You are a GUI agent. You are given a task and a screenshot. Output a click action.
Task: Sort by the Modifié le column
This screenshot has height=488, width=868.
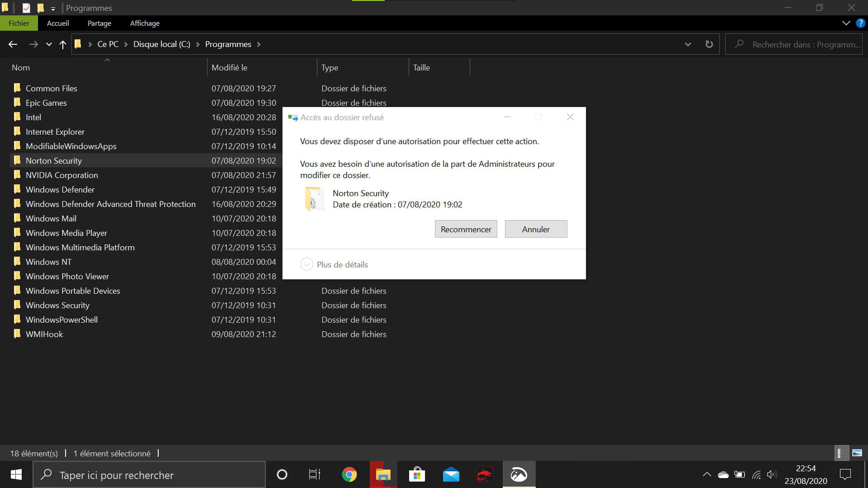pyautogui.click(x=229, y=67)
